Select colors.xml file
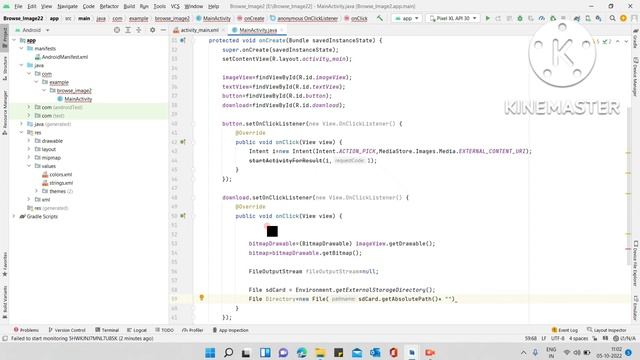The image size is (640, 360). tap(60, 174)
